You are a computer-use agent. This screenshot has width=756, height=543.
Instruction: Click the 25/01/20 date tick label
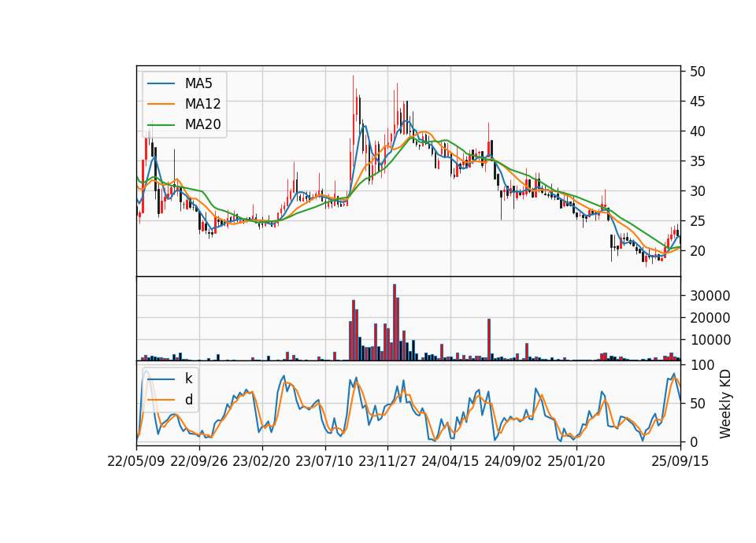coord(576,461)
